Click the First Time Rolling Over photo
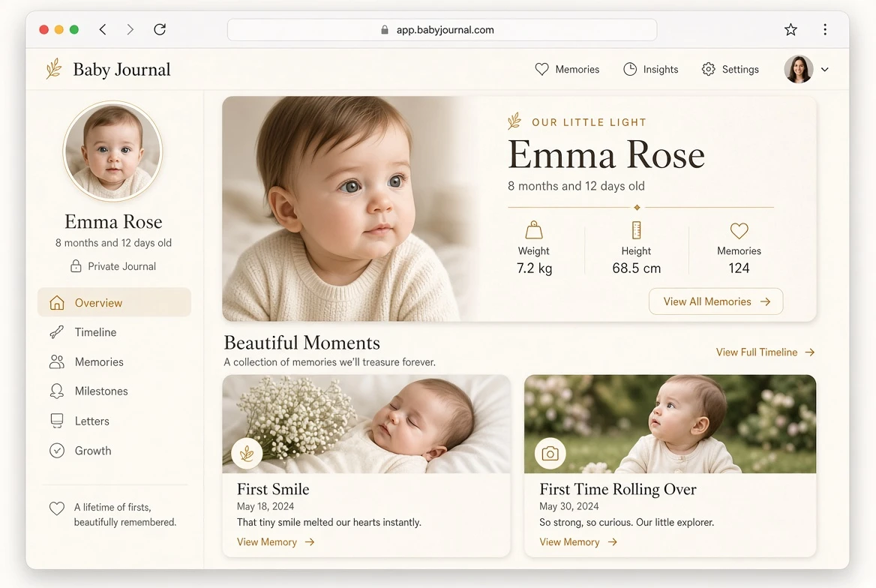The image size is (876, 588). [x=670, y=424]
